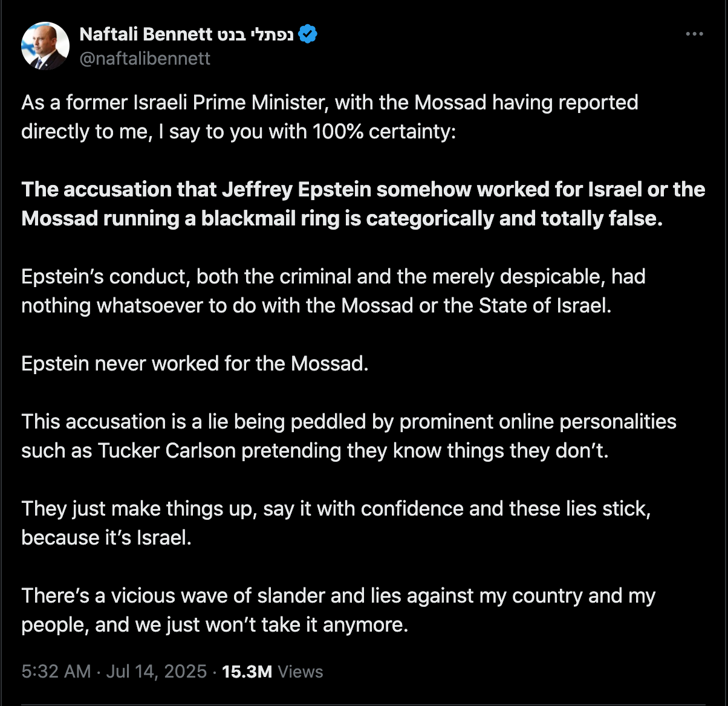
Task: Click the sentence 'Epstein never worked for the Mossad.'
Action: coord(195,363)
